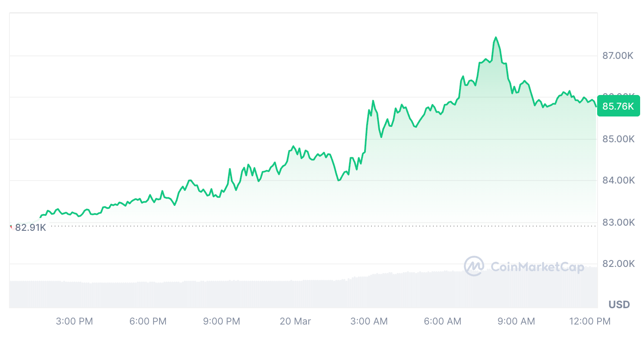Click the 9:00 PM time marker

221,321
